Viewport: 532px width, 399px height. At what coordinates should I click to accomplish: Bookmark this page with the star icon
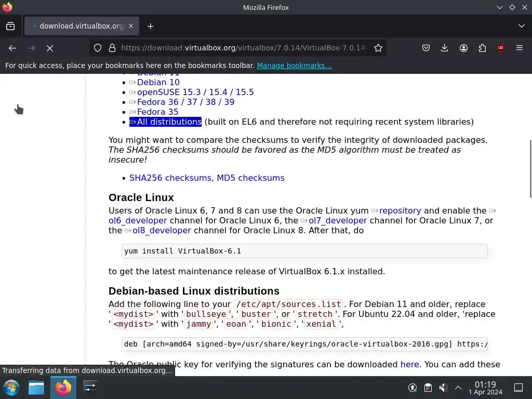[378, 48]
